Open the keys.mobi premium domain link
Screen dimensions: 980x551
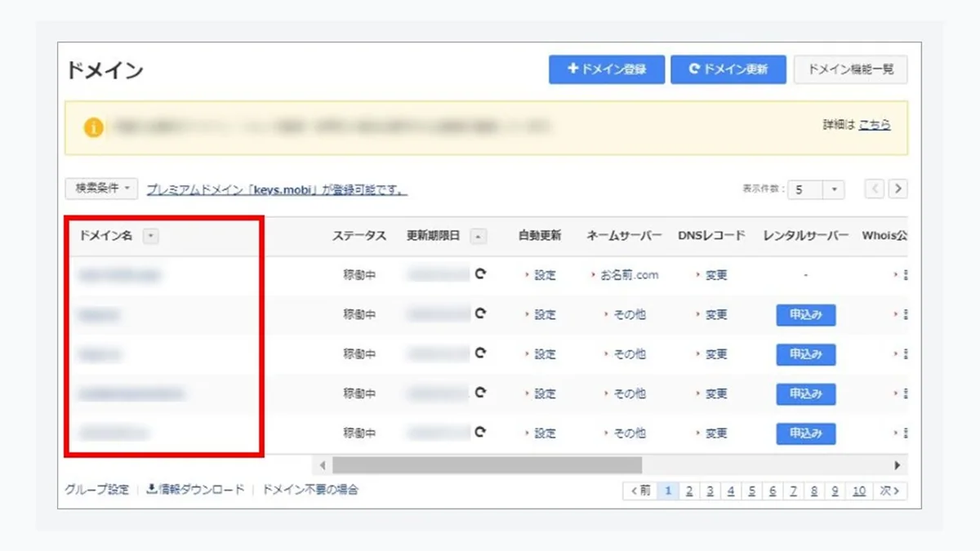click(x=277, y=189)
